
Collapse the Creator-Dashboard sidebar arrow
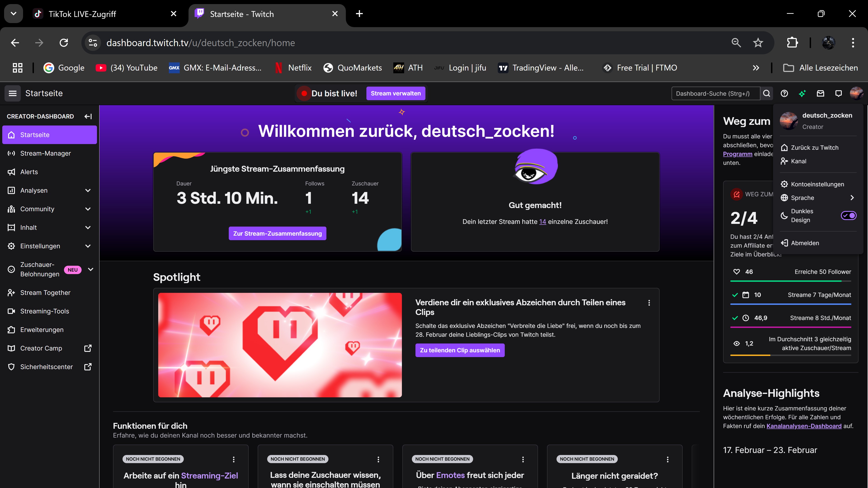(x=88, y=116)
